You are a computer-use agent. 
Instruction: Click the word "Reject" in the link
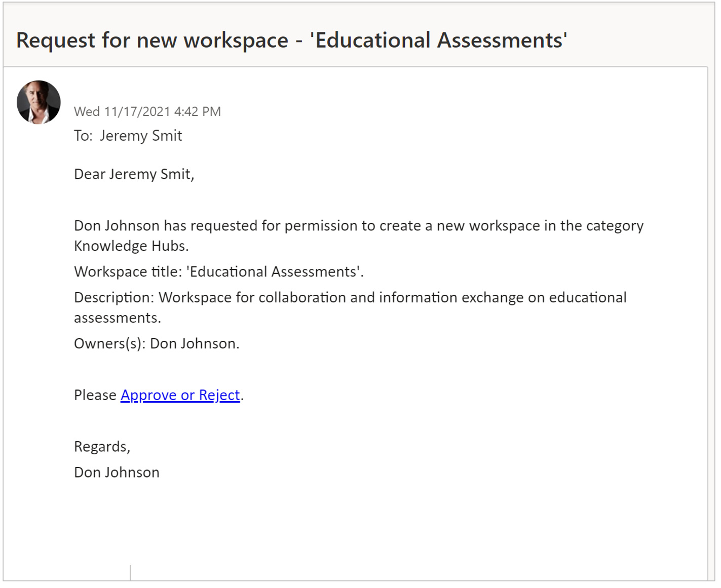[x=219, y=395]
